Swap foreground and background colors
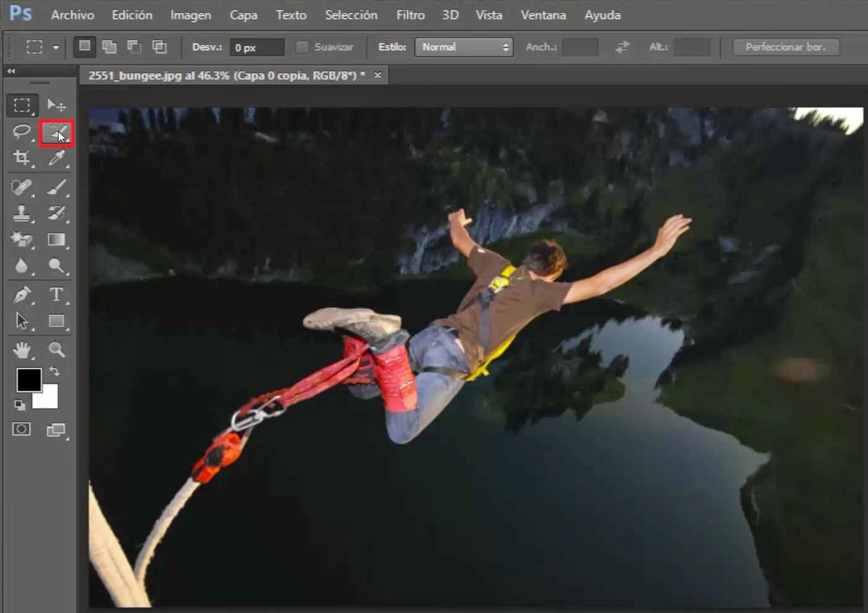The height and width of the screenshot is (613, 868). click(54, 372)
